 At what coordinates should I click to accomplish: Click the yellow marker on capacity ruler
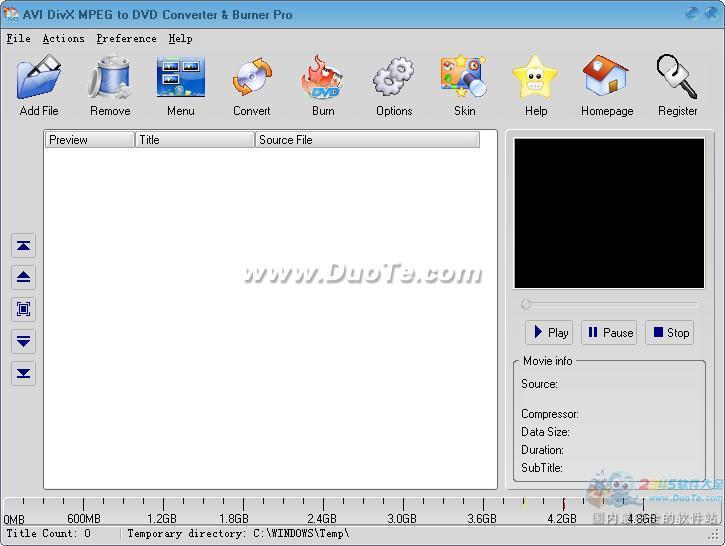pyautogui.click(x=524, y=504)
